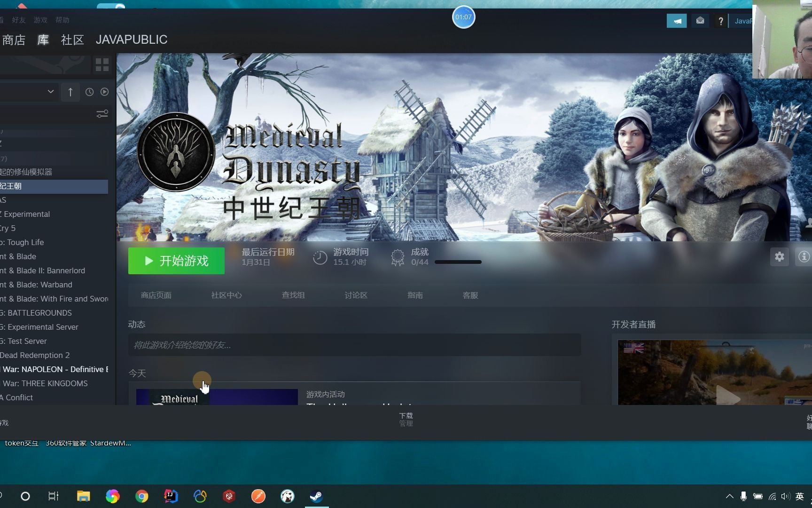Open the 讨论区 link
This screenshot has height=508, width=812.
356,295
